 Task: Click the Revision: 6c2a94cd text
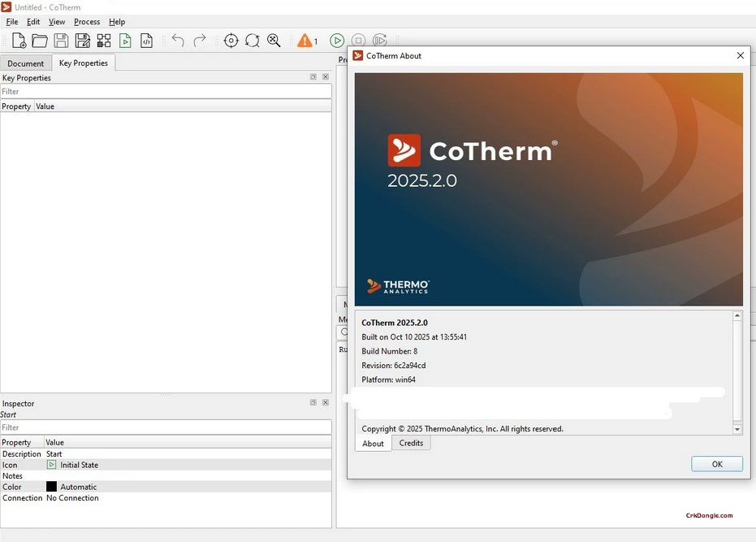tap(393, 366)
